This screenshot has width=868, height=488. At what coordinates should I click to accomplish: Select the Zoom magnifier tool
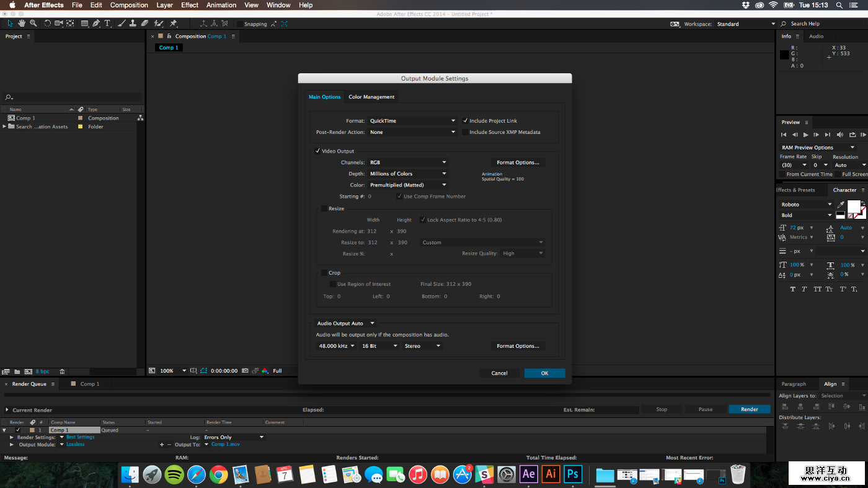33,24
